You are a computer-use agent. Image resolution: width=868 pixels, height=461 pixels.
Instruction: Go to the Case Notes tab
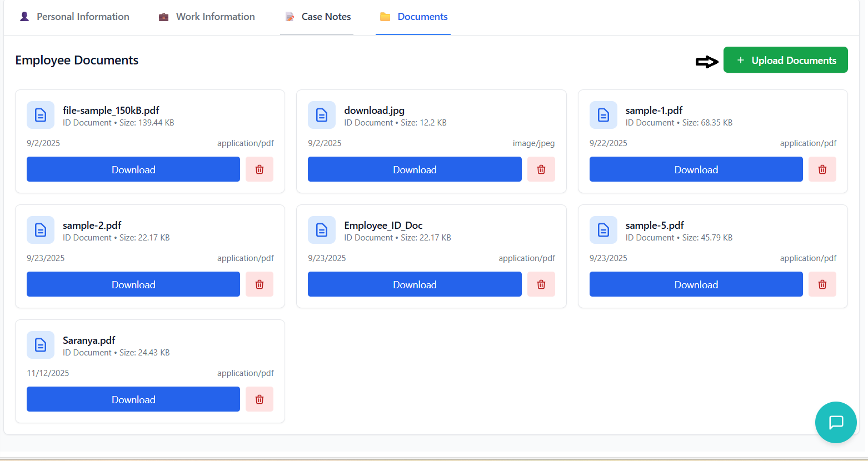318,17
